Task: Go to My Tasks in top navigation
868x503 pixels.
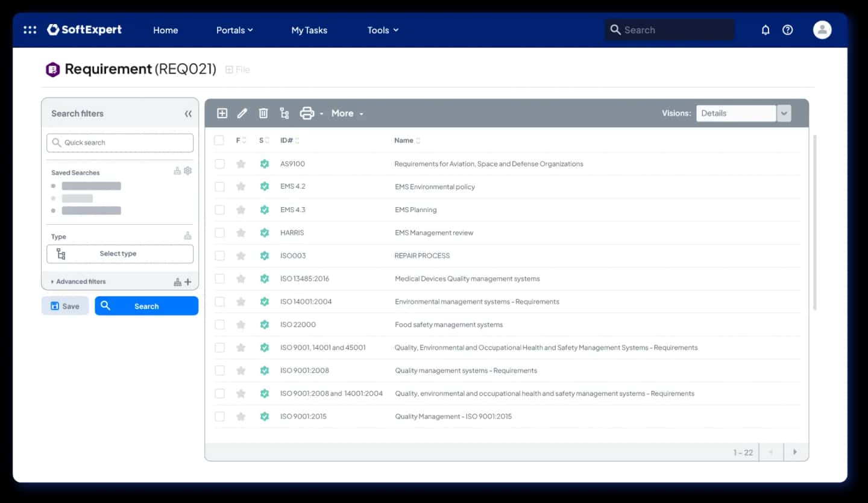Action: click(309, 30)
